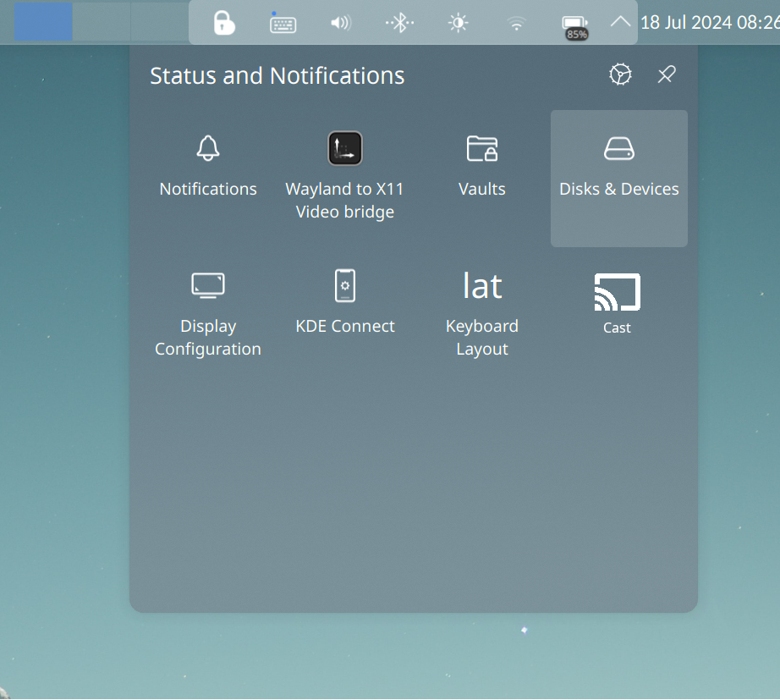
Task: Configure System Tray via the settings icon
Action: 620,74
